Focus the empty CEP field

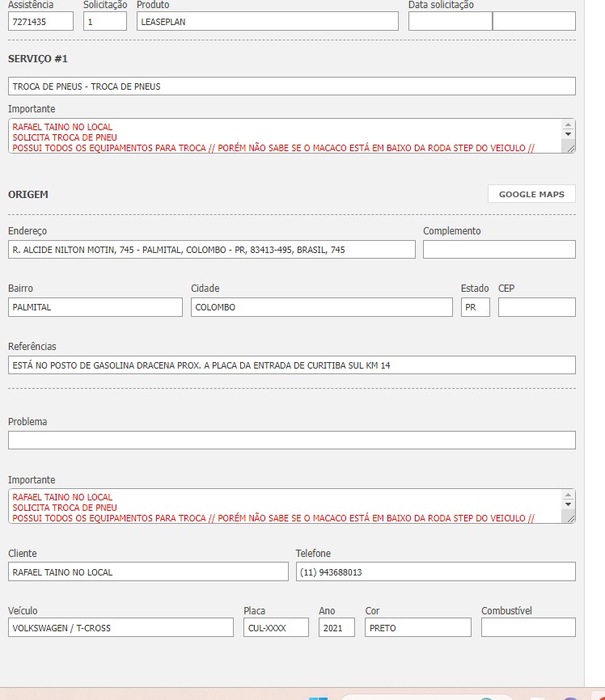pos(536,307)
